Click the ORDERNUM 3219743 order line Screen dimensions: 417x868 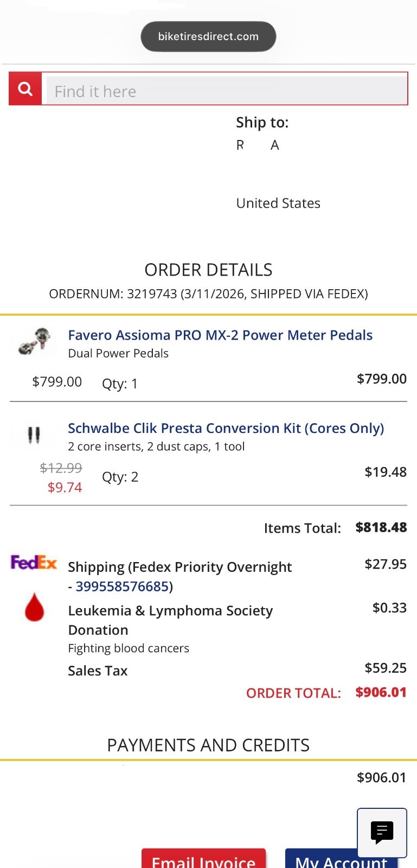[208, 294]
